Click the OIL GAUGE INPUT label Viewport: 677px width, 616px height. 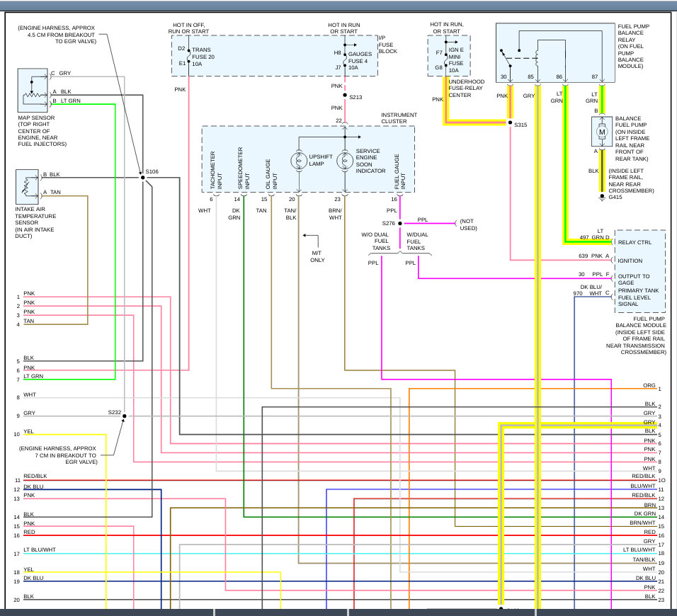tap(271, 174)
